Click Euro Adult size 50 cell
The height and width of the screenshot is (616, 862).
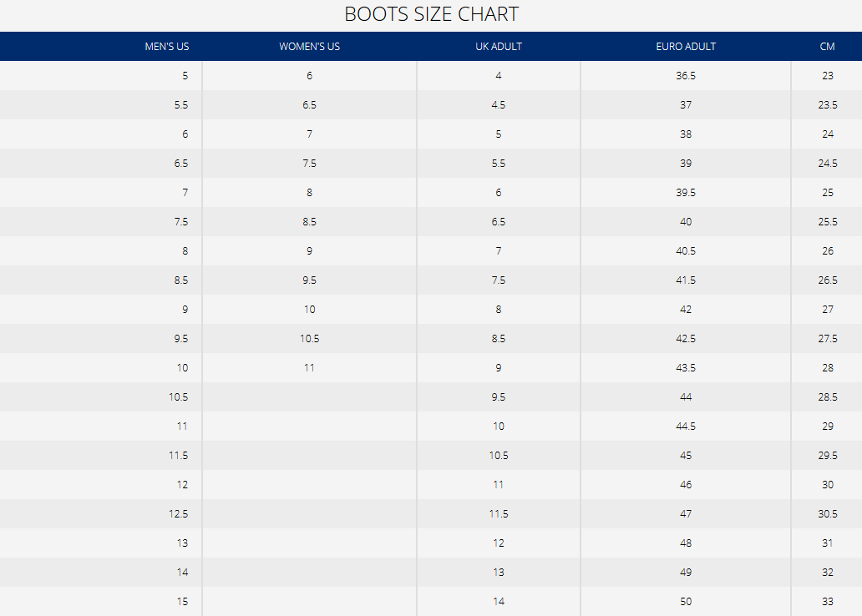tap(686, 602)
